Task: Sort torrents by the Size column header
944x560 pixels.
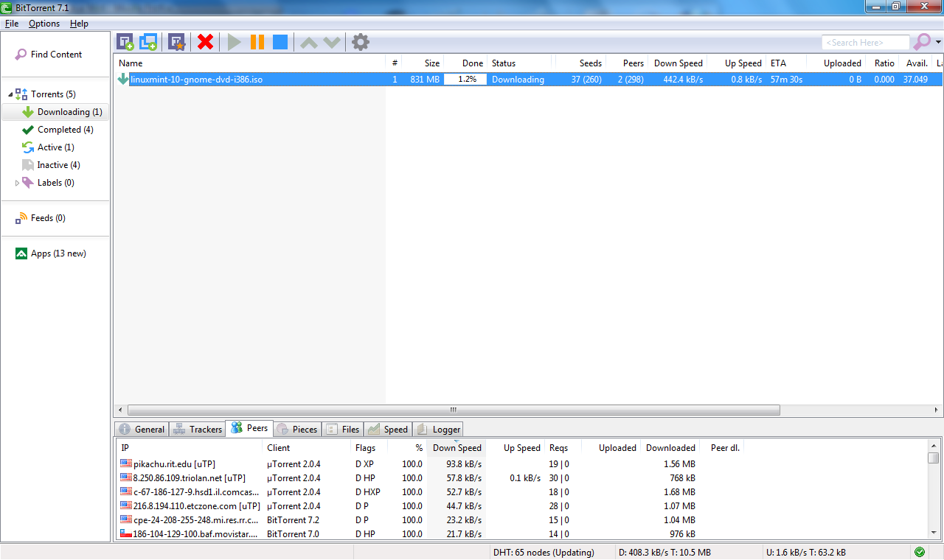Action: (423, 63)
